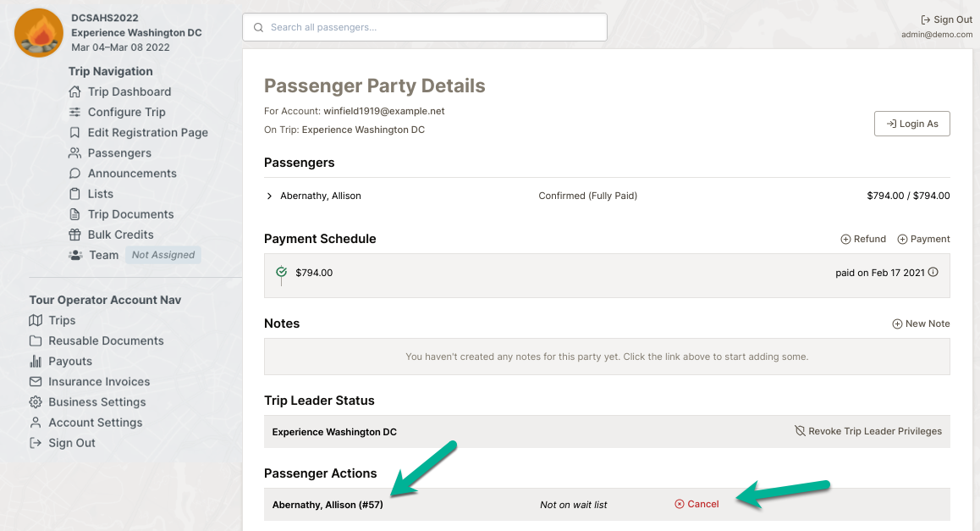
Task: Click the green payment status check icon
Action: [281, 272]
